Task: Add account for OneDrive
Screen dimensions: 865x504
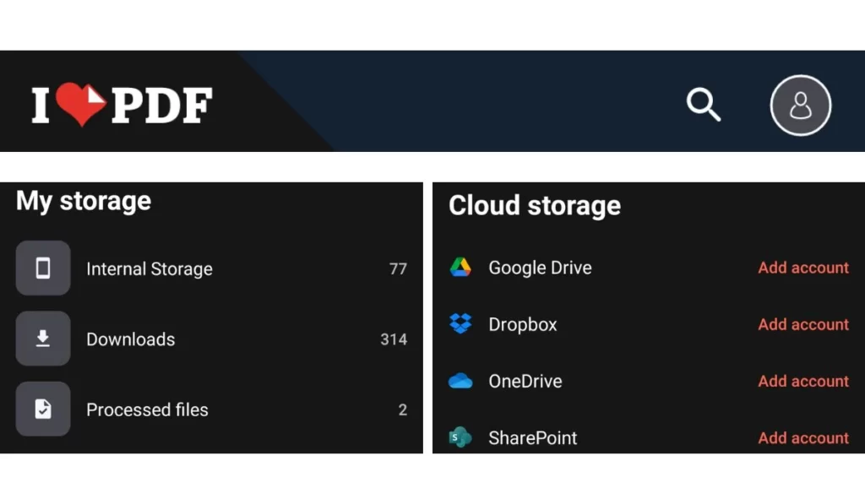Action: (x=803, y=381)
